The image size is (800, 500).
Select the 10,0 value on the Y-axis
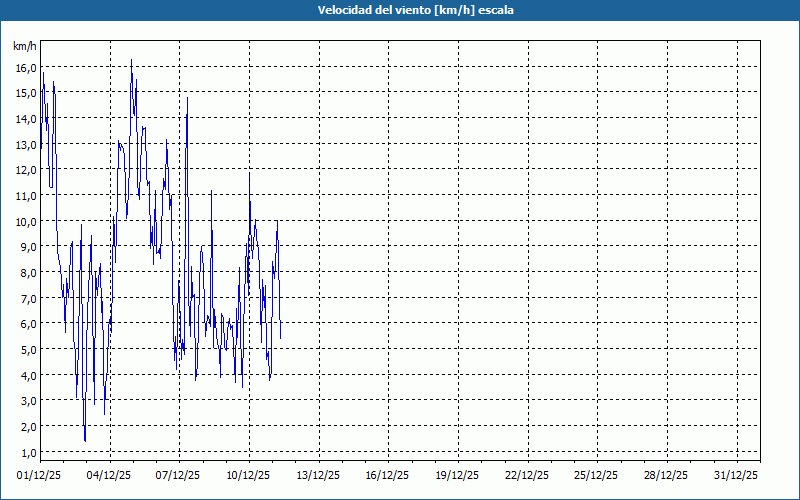pos(25,221)
